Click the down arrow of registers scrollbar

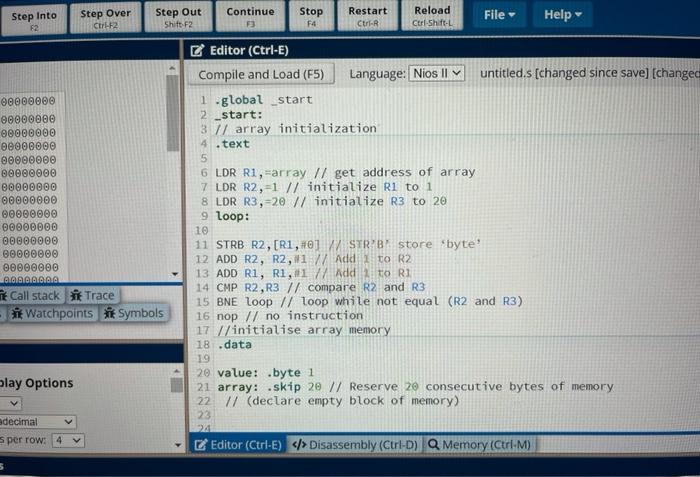(175, 274)
